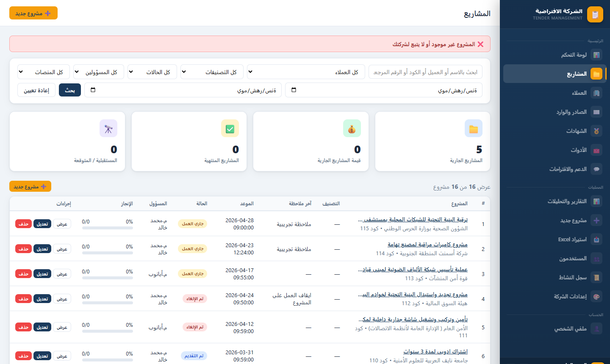The image size is (610, 364).
Task: Open لوحة التحكم in the sidebar
Action: pyautogui.click(x=555, y=55)
